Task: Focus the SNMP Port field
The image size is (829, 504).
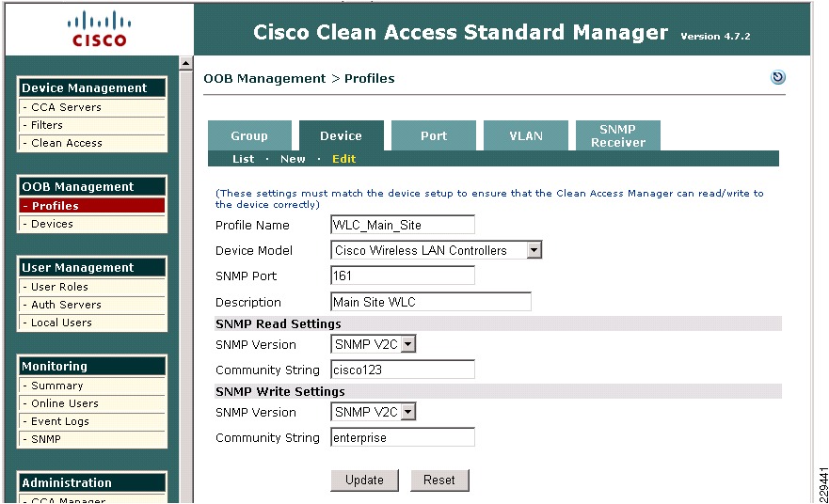Action: [x=403, y=276]
